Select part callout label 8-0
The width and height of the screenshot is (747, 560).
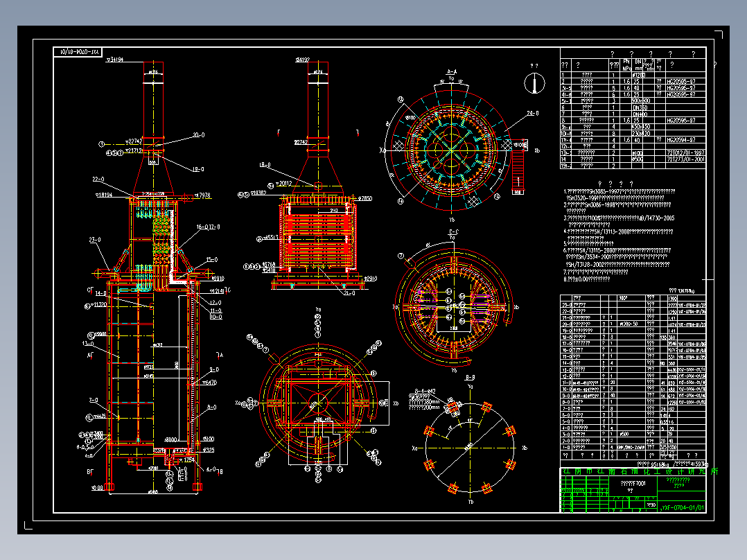(211, 408)
